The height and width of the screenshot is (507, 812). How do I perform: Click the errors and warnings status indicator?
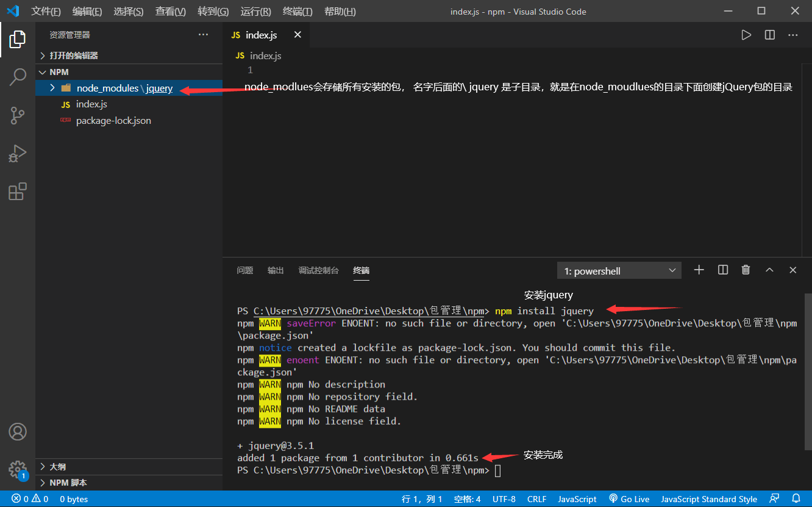coord(30,499)
